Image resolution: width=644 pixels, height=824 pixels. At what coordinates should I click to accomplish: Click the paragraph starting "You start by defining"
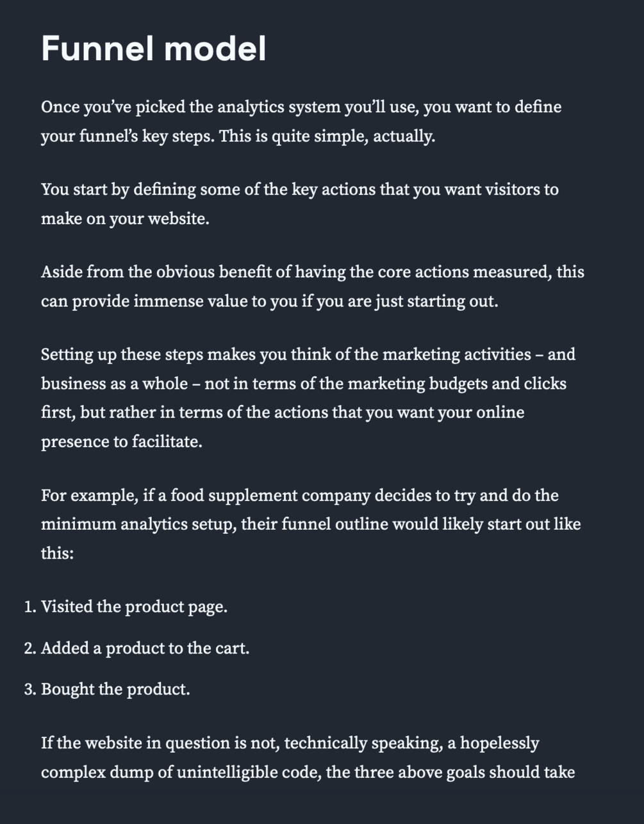point(300,204)
